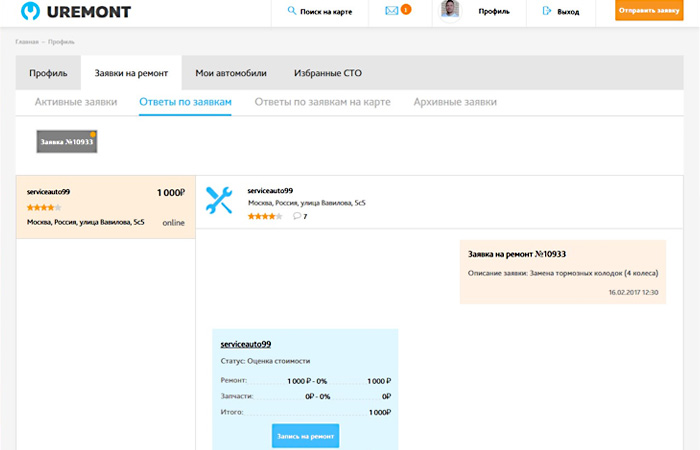Click the wrench service icon
700x450 pixels.
pos(218,200)
